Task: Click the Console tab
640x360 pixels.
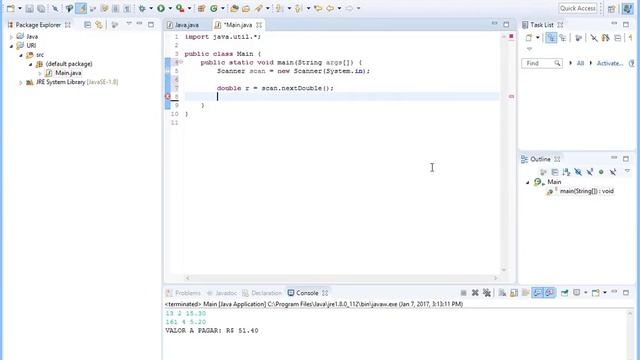Action: (x=307, y=293)
